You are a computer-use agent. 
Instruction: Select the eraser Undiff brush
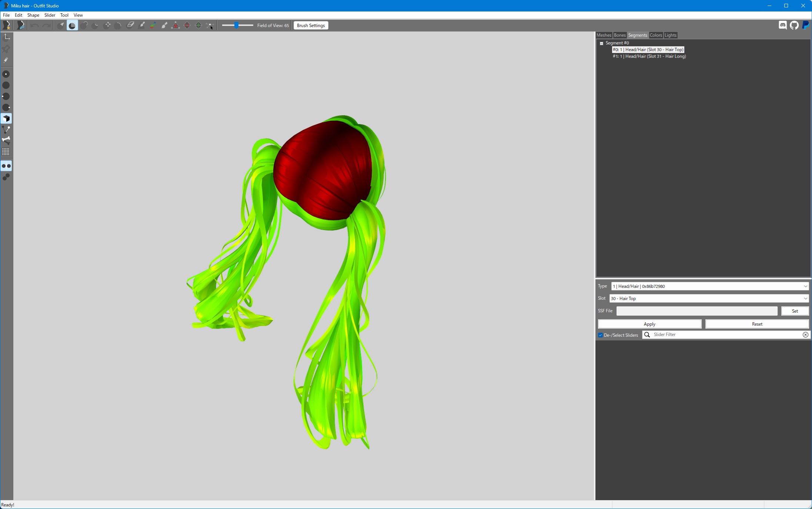coord(130,25)
